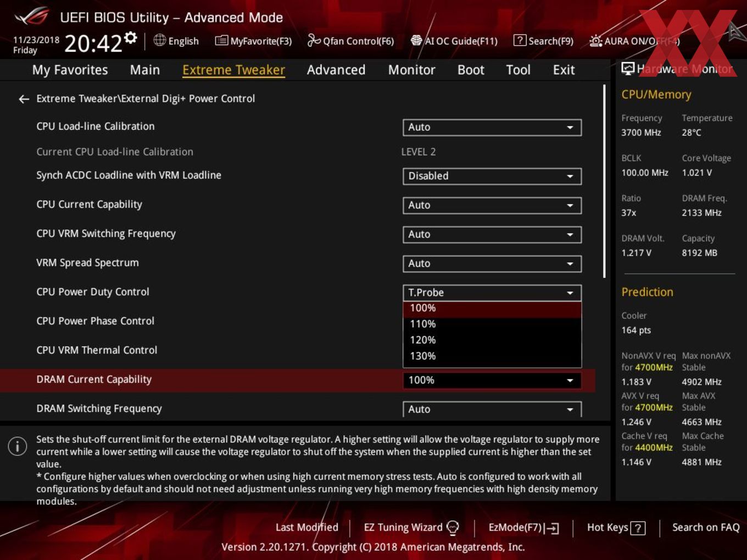This screenshot has height=560, width=747.
Task: Open CPU Current Capability dropdown
Action: tap(492, 205)
